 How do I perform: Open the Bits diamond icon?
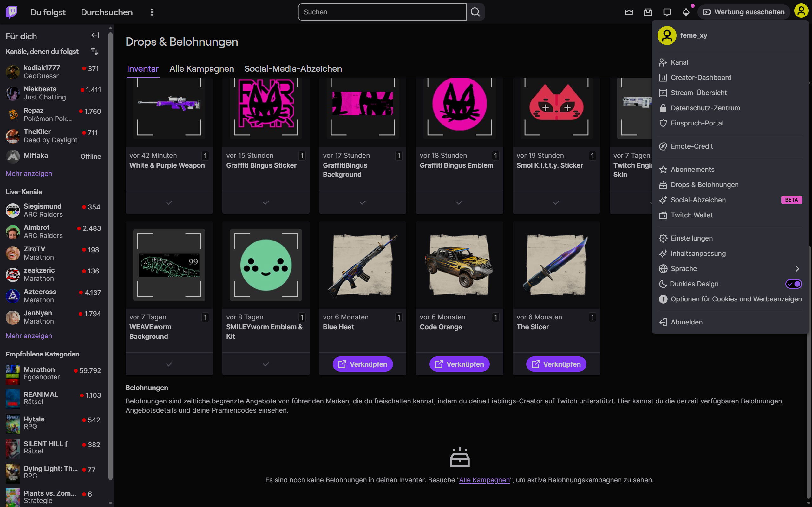(686, 12)
